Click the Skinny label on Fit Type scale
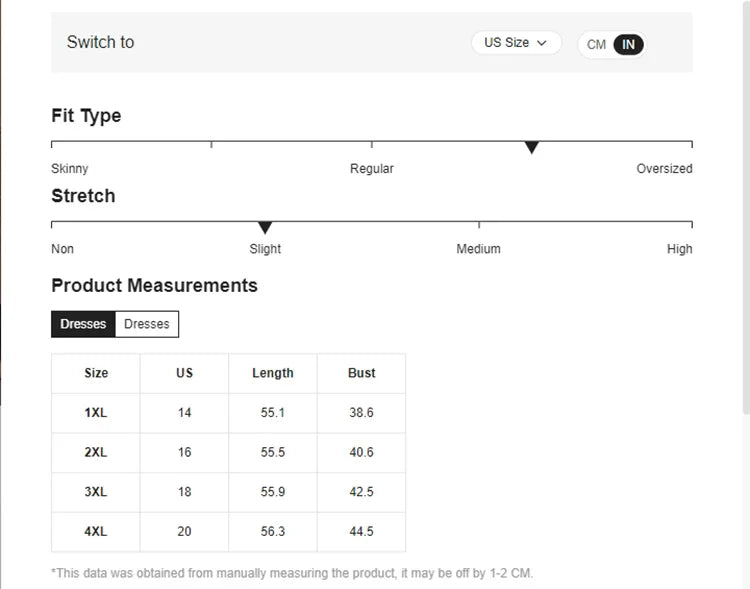750x589 pixels. click(70, 169)
